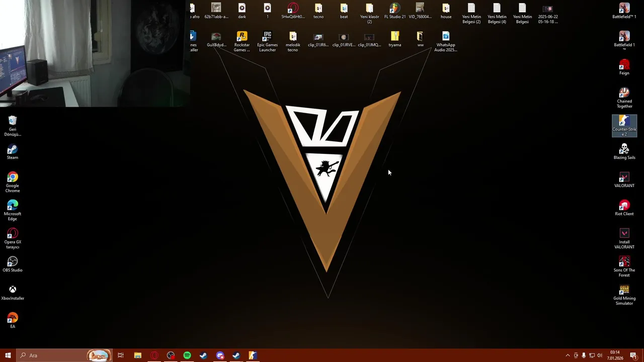
Task: Select the GuXBdyd image file
Action: coord(216,39)
